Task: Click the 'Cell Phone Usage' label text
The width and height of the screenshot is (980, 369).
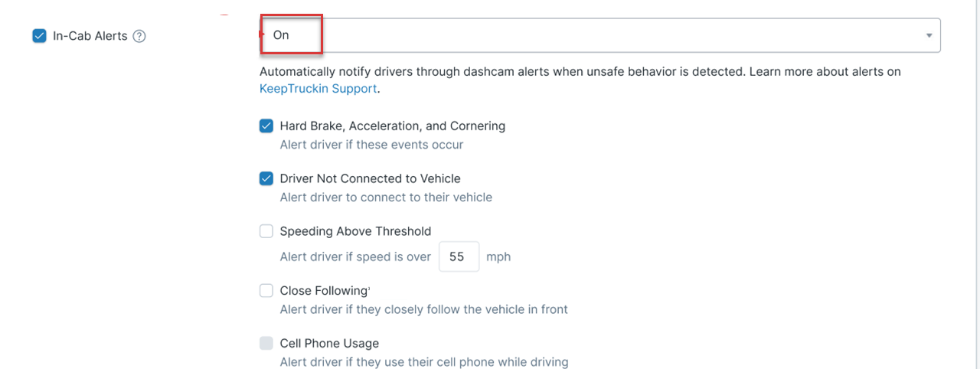Action: coord(329,343)
